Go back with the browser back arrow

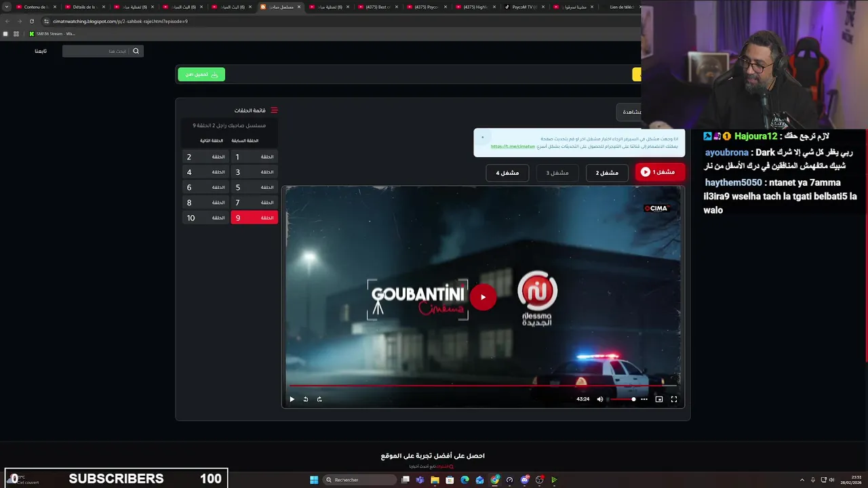7,21
